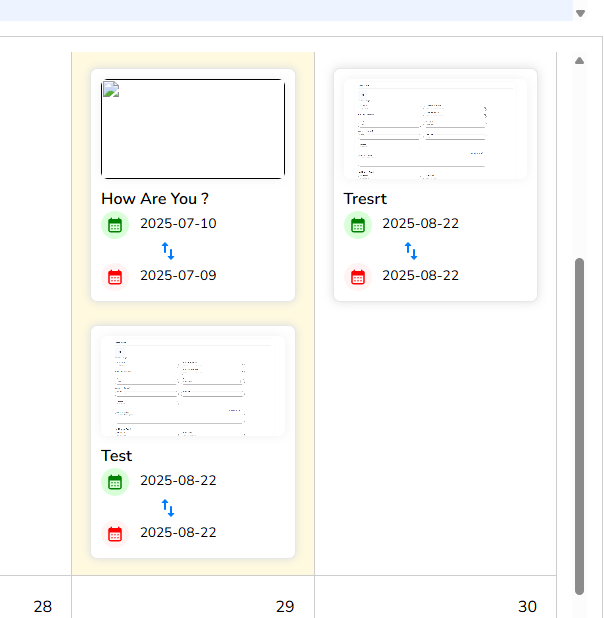
Task: Click the Tresrt document preview thumbnail
Action: pos(435,129)
